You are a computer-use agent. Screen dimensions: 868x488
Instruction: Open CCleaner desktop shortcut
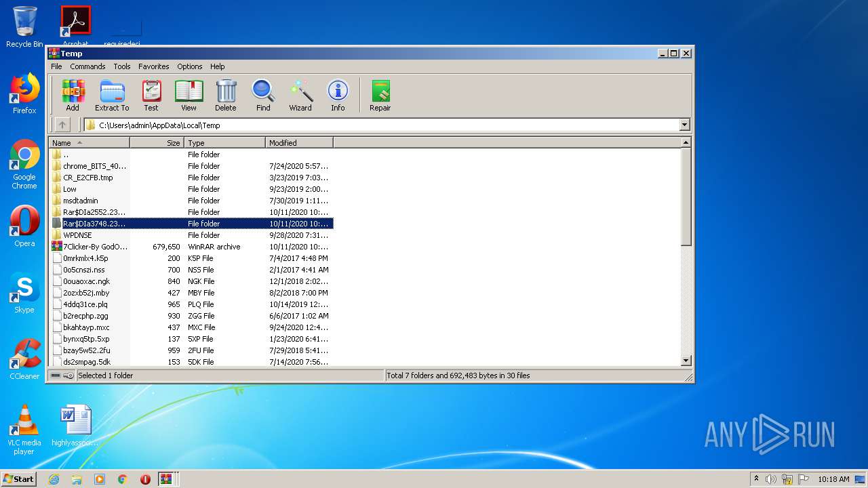24,359
